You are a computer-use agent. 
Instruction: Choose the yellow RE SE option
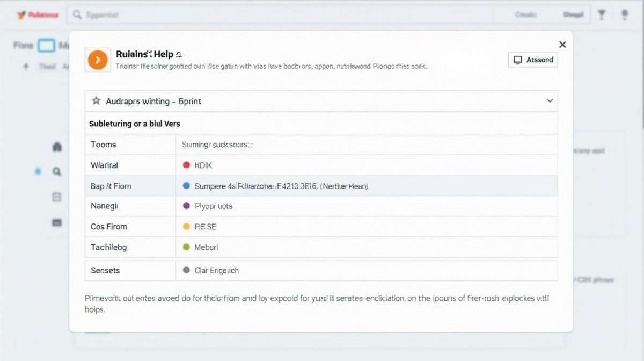click(205, 227)
